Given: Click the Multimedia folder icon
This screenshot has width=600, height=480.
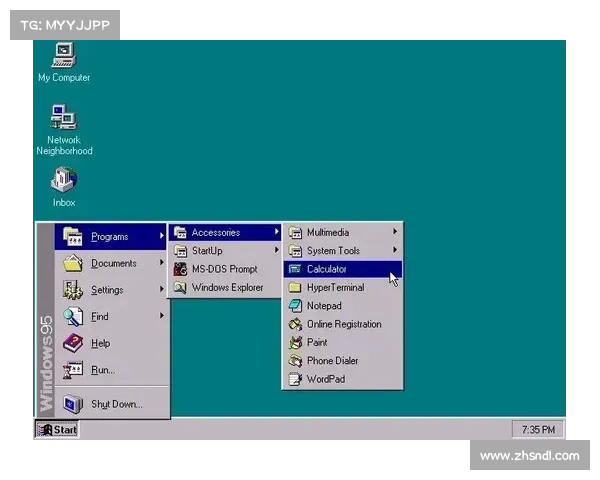Looking at the screenshot, I should tap(295, 232).
